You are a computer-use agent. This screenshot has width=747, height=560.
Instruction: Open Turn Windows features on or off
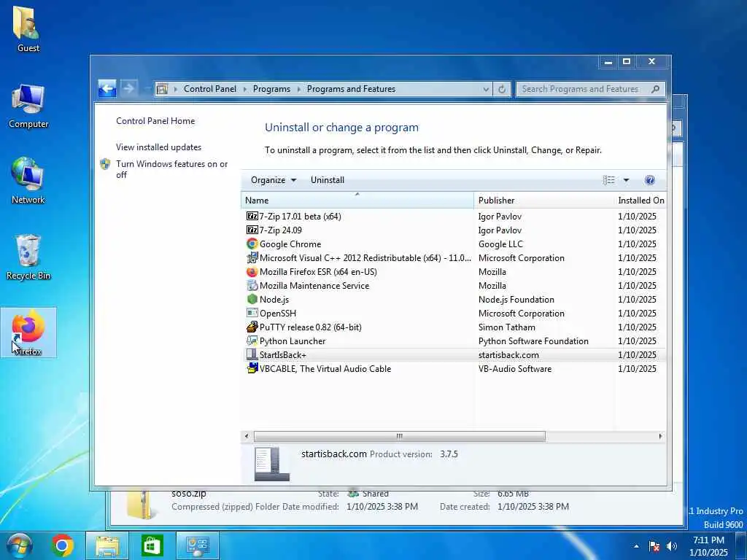tap(172, 169)
